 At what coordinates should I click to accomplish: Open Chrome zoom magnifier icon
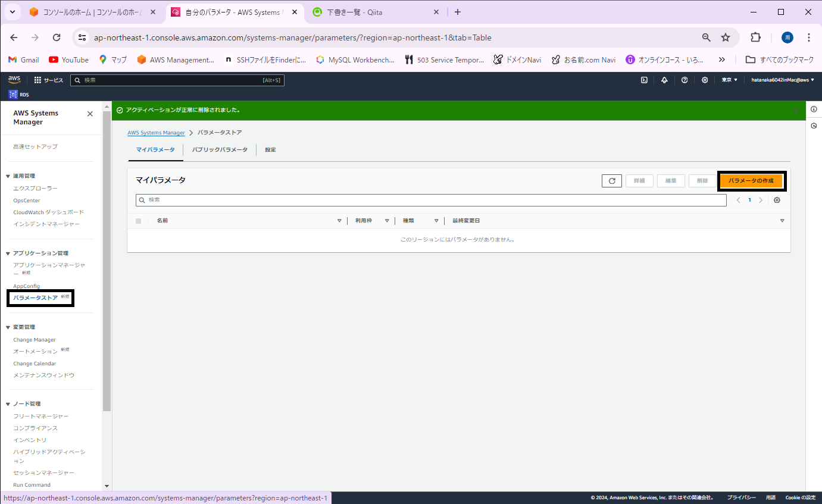point(707,37)
